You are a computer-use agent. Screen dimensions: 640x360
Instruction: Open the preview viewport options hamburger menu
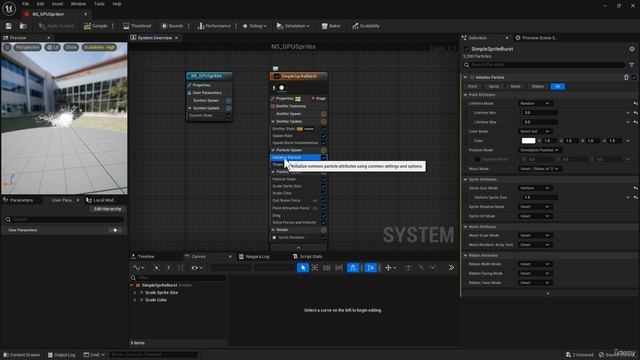[x=7, y=47]
